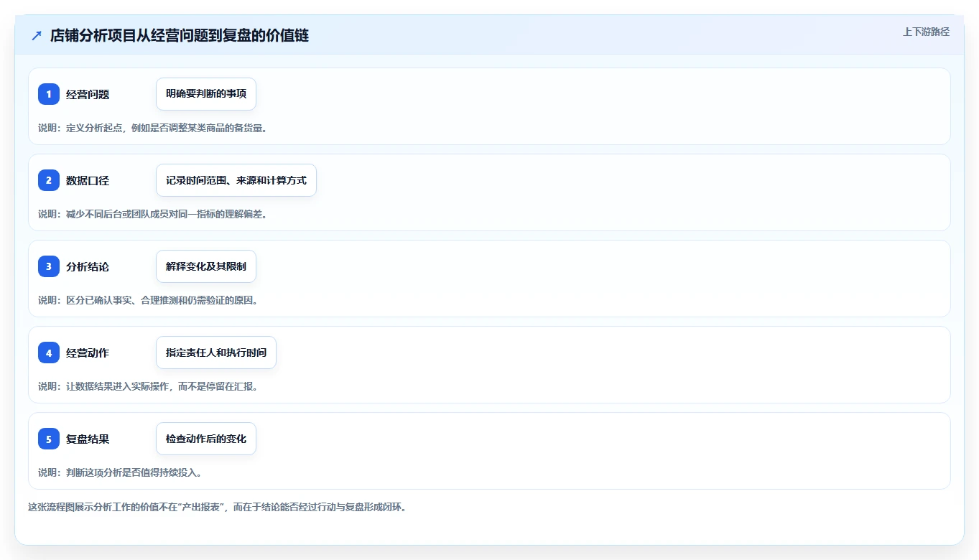979x560 pixels.
Task: Click the step 3 number badge
Action: 49,266
